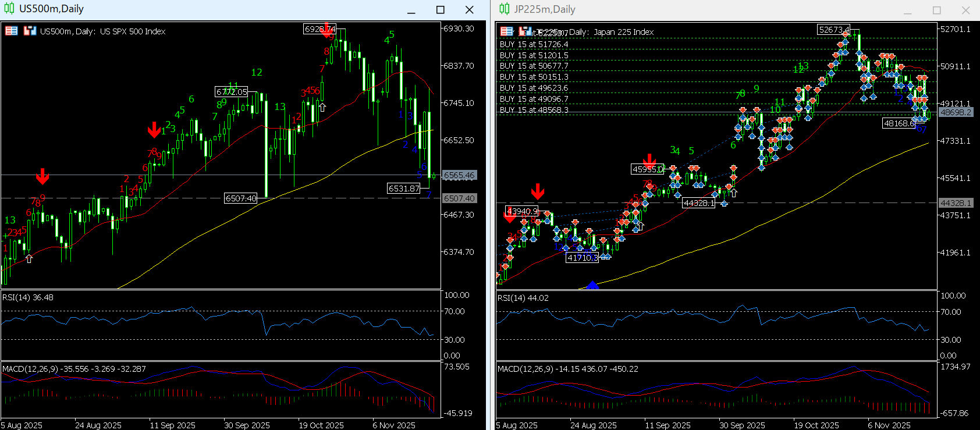Click the 41710.3 price label on JP225m chart
The image size is (980, 430).
coord(582,258)
